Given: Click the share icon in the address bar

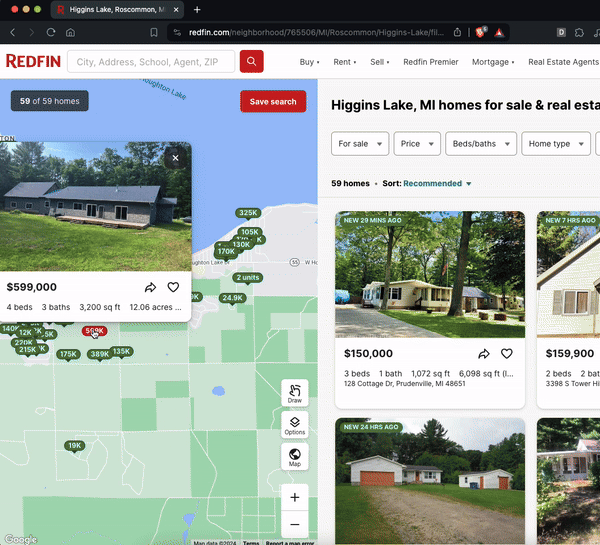Looking at the screenshot, I should pos(457,33).
